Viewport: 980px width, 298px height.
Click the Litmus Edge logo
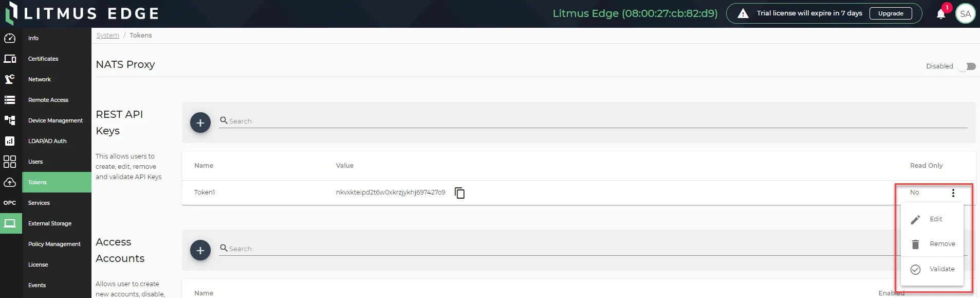82,13
